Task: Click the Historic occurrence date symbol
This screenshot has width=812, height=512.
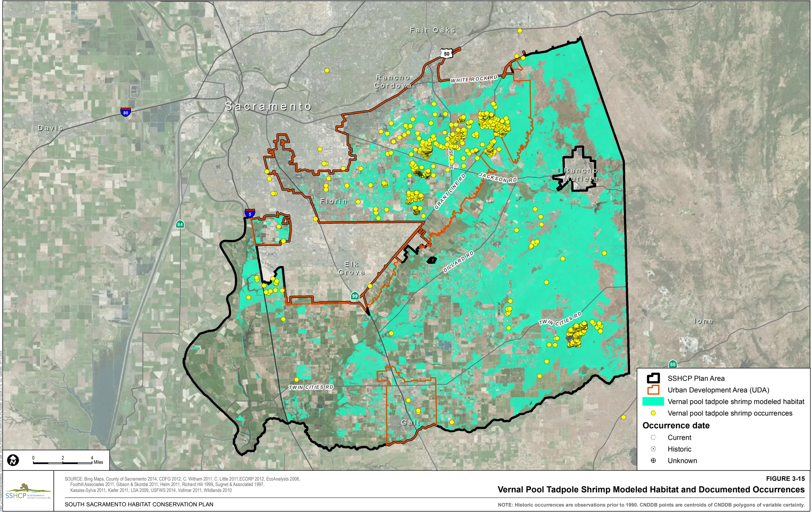Action: click(x=653, y=449)
